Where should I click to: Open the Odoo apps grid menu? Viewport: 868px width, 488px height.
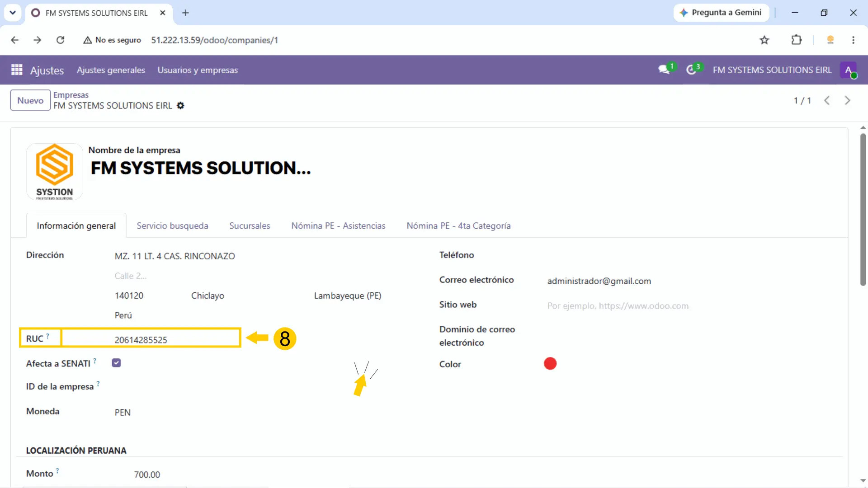[17, 70]
